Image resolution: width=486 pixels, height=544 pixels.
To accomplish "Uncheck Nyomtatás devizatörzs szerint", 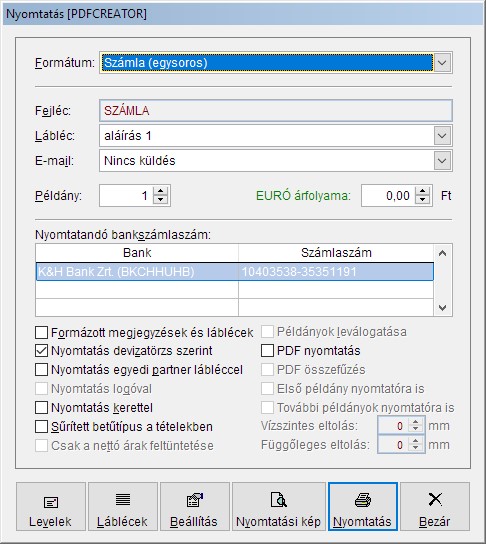I will (41, 351).
